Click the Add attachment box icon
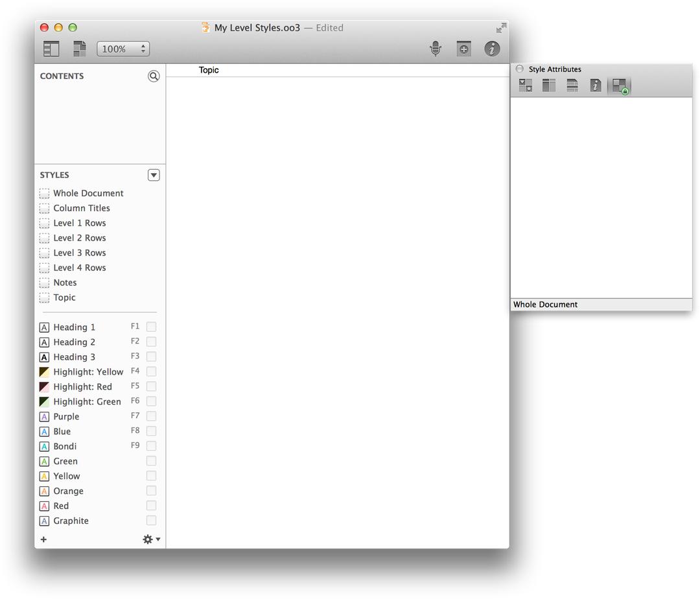The width and height of the screenshot is (700, 599). 464,48
